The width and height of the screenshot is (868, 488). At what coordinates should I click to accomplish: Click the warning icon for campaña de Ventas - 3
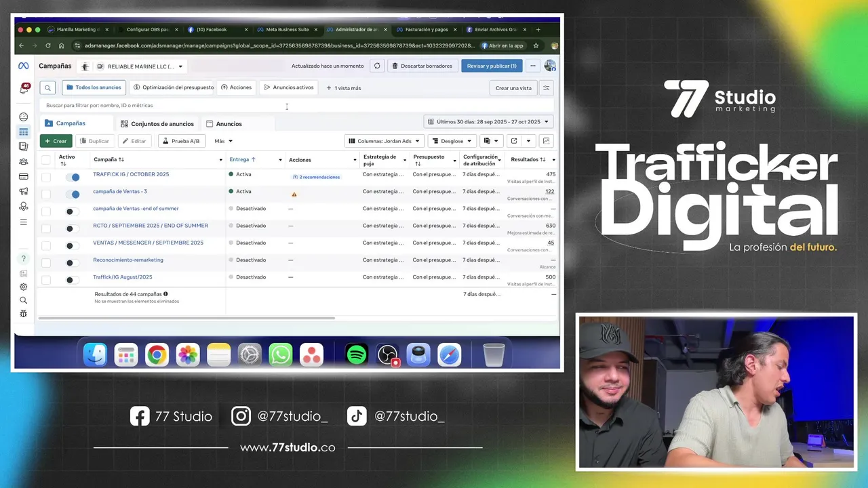point(294,194)
